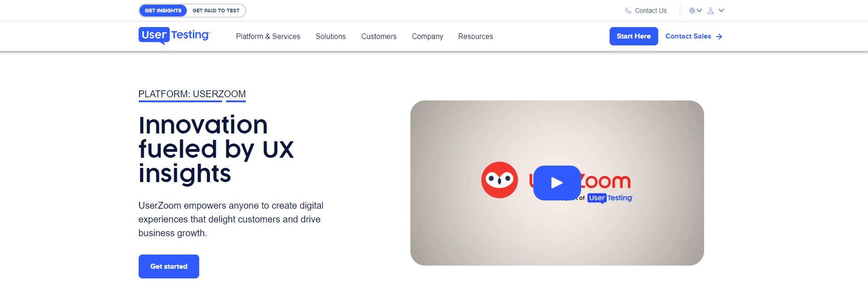Open the Customers menu
The width and height of the screenshot is (868, 305).
point(379,36)
